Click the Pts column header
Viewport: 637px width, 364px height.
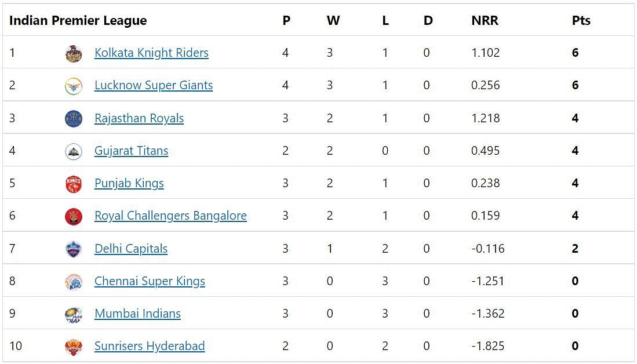581,20
